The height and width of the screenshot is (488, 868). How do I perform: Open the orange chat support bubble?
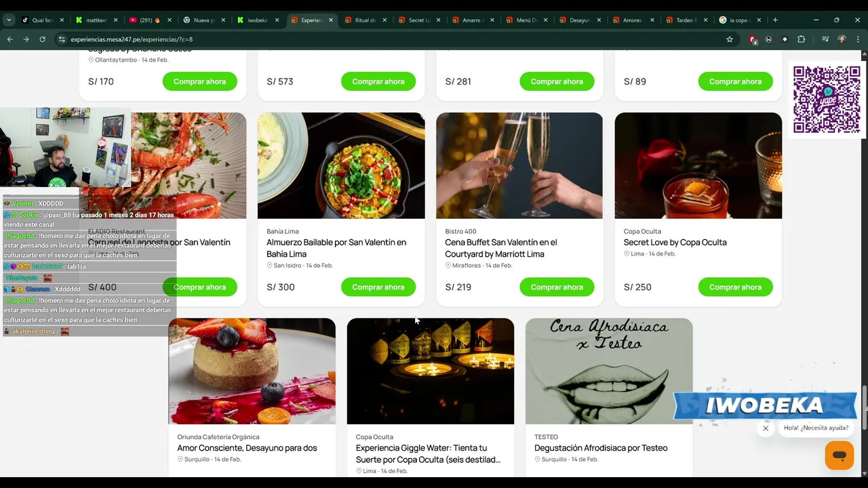coord(839,455)
